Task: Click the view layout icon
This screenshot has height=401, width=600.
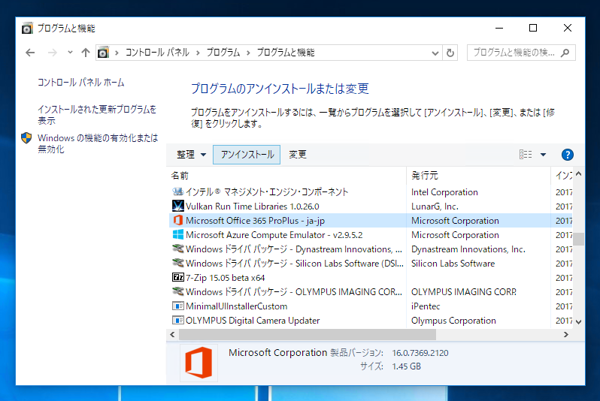Action: coord(525,155)
